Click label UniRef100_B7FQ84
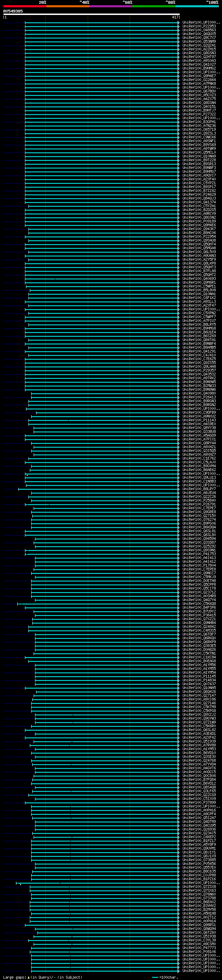Viewport: 222px width, 980px height. coord(199,779)
